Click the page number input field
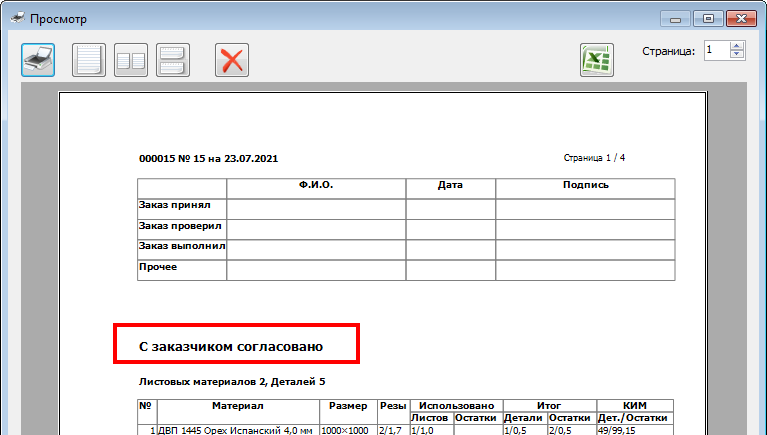The width and height of the screenshot is (767, 435). [x=717, y=50]
